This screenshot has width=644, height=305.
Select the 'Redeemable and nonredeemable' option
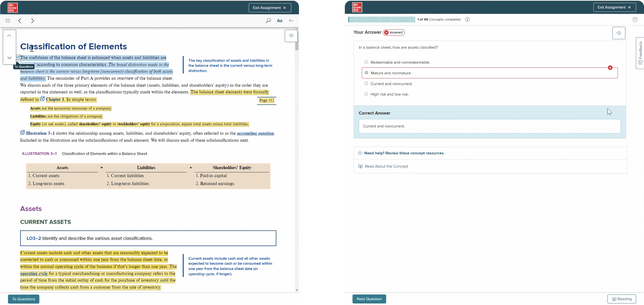(x=366, y=62)
